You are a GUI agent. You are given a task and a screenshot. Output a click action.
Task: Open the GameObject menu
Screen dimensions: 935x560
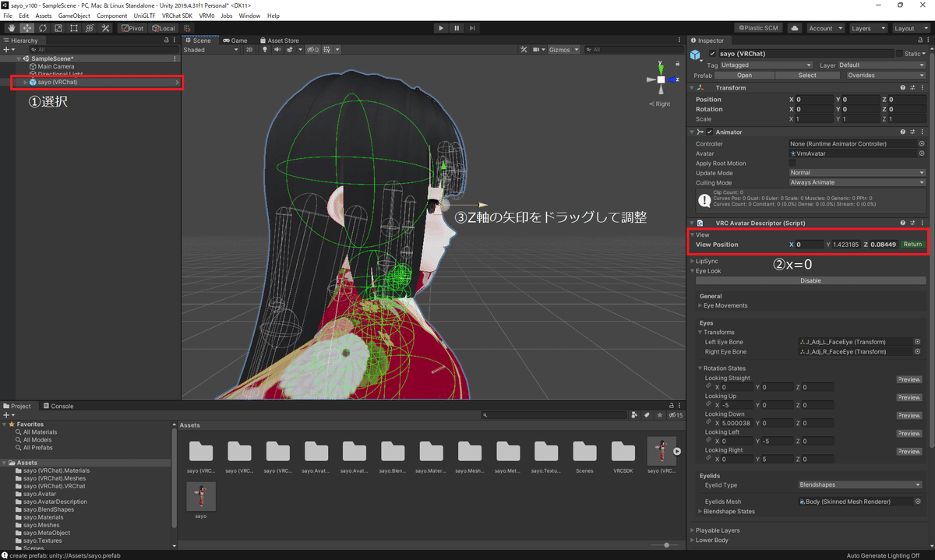(74, 16)
